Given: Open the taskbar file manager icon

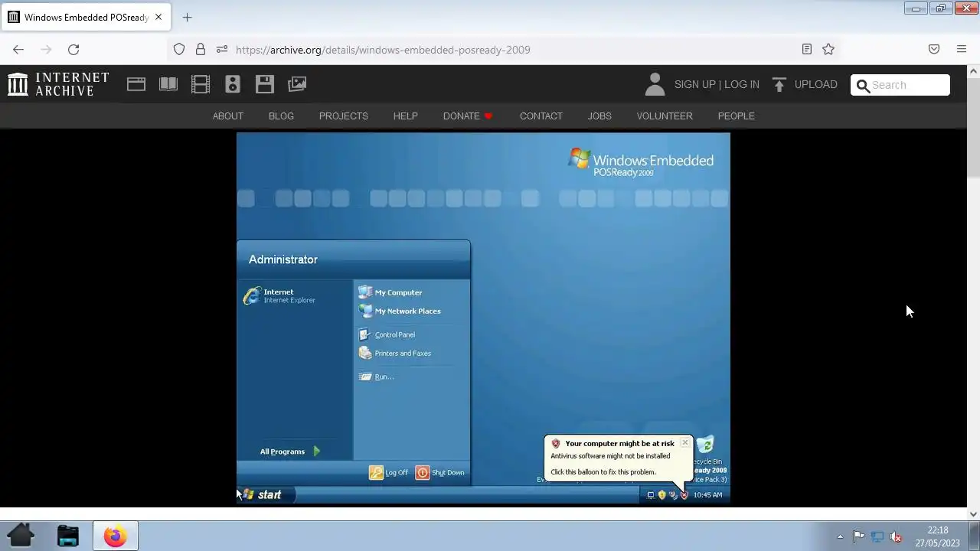Looking at the screenshot, I should point(68,536).
